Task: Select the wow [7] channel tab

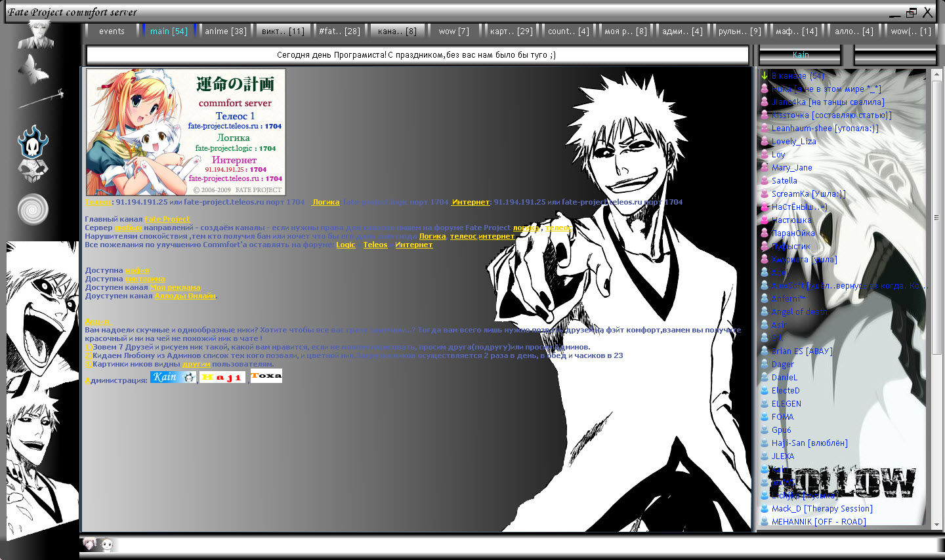Action: (453, 31)
